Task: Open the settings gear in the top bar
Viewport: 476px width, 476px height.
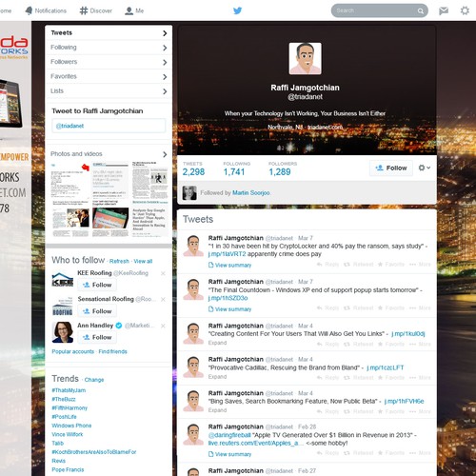Action: coord(465,10)
